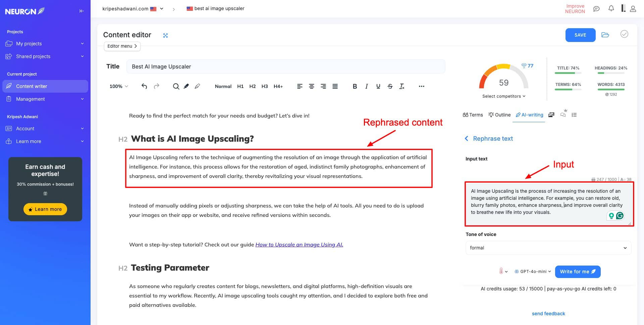Screen dimensions: 644x325
Task: Click the Write for me button
Action: 578,272
